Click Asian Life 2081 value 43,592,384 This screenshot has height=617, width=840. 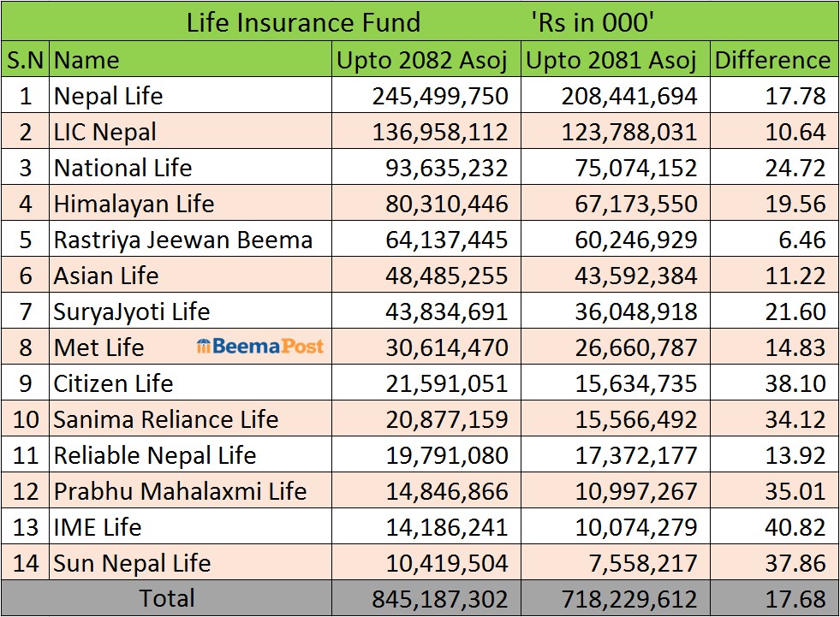629,276
